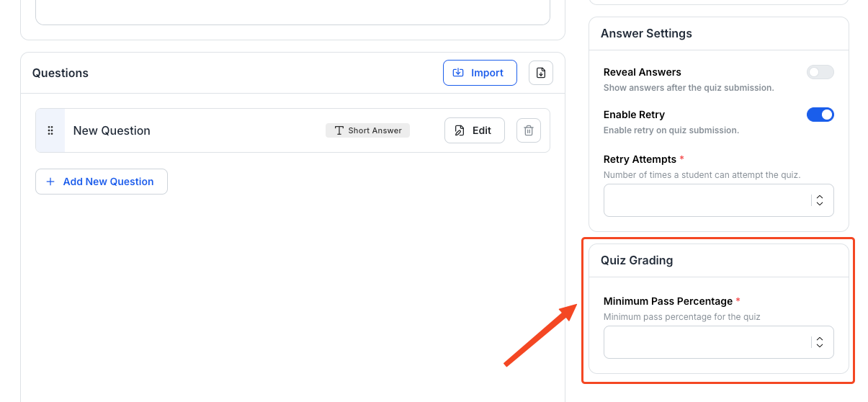868x402 pixels.
Task: Click the Retry Attempts stepper arrows
Action: click(x=820, y=200)
